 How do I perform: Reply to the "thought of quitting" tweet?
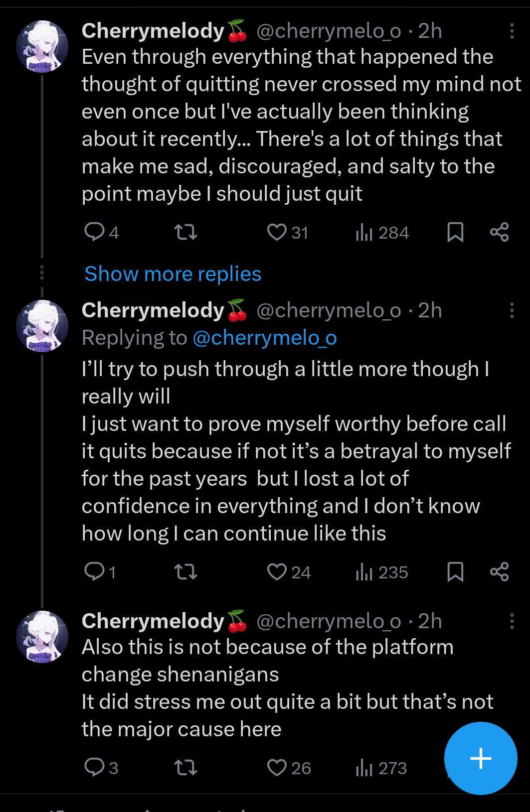95,232
